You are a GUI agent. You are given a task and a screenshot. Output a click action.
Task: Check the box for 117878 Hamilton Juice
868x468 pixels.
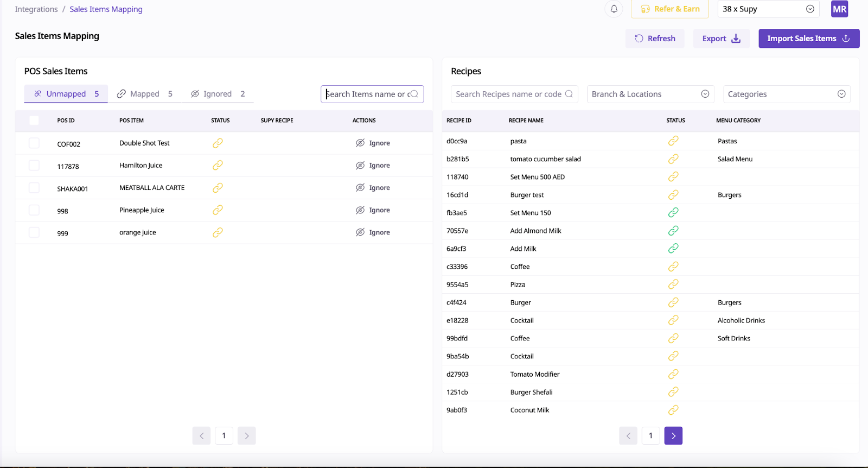(x=34, y=166)
